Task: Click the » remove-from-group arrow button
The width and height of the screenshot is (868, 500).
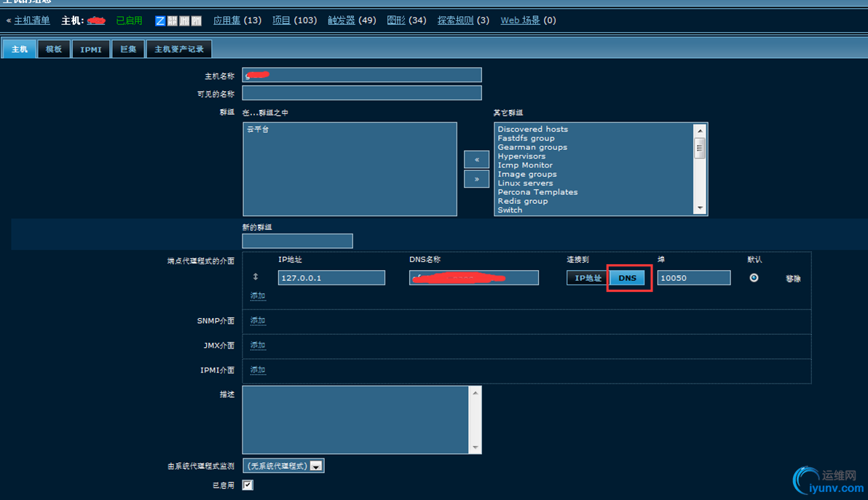Action: [x=476, y=179]
